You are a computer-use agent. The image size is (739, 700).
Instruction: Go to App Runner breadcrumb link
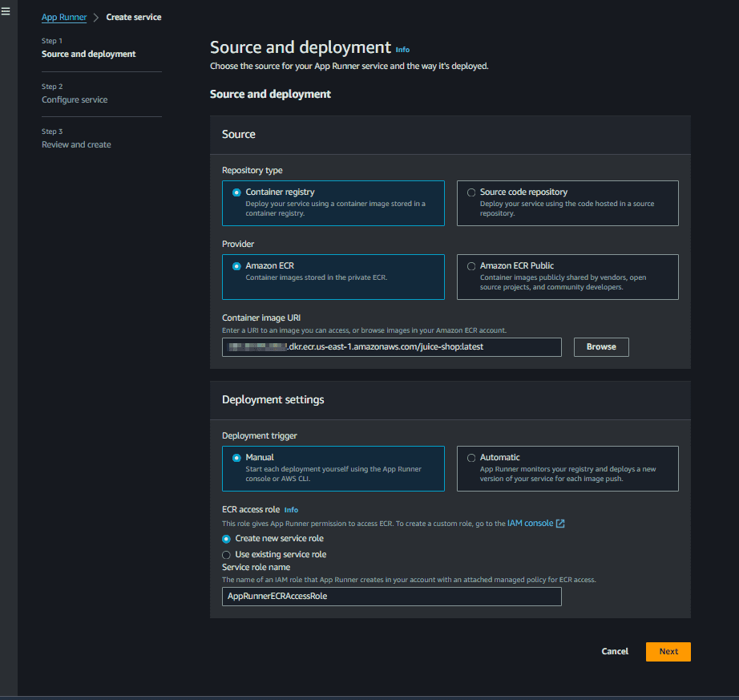64,17
